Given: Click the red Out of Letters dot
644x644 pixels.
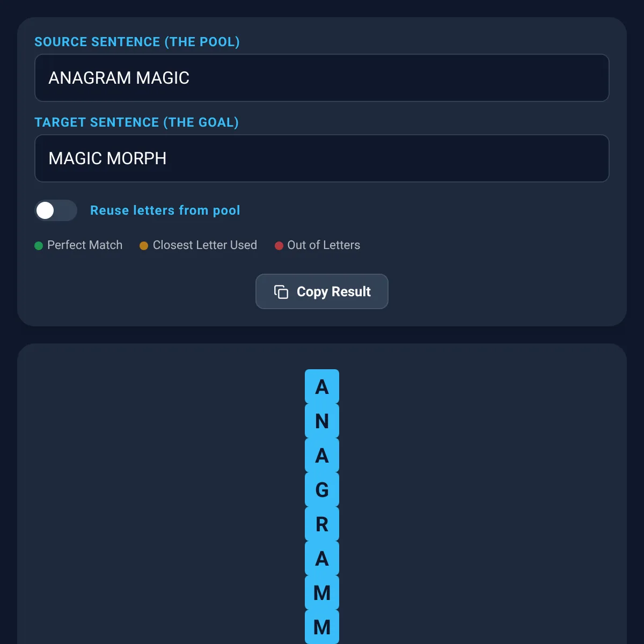Looking at the screenshot, I should point(279,246).
